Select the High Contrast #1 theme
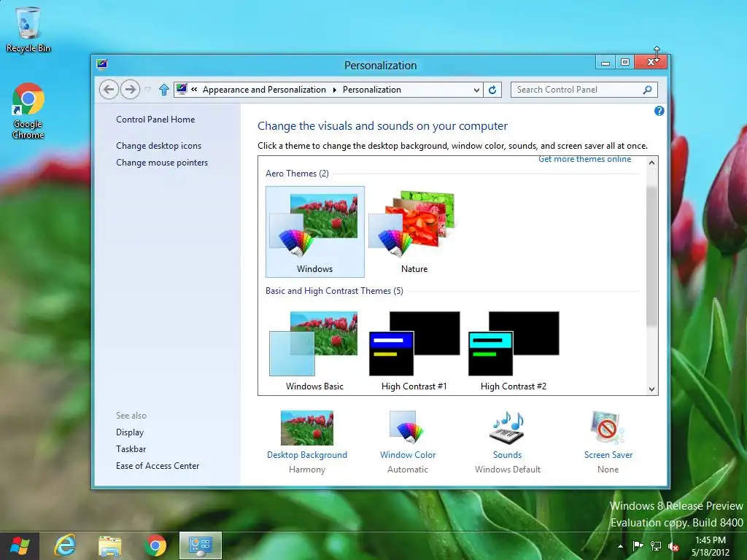This screenshot has width=747, height=560. point(414,349)
